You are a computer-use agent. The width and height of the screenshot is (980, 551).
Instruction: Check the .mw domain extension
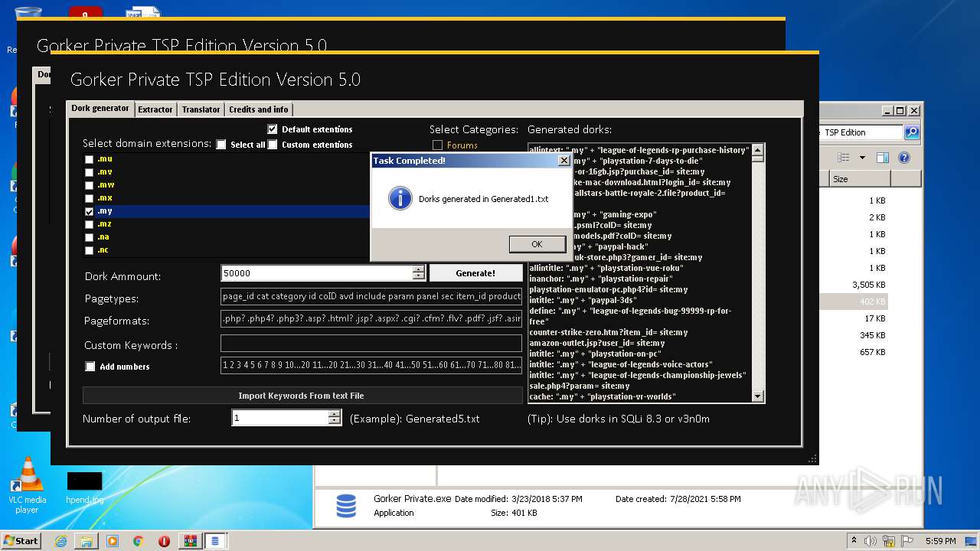[90, 185]
